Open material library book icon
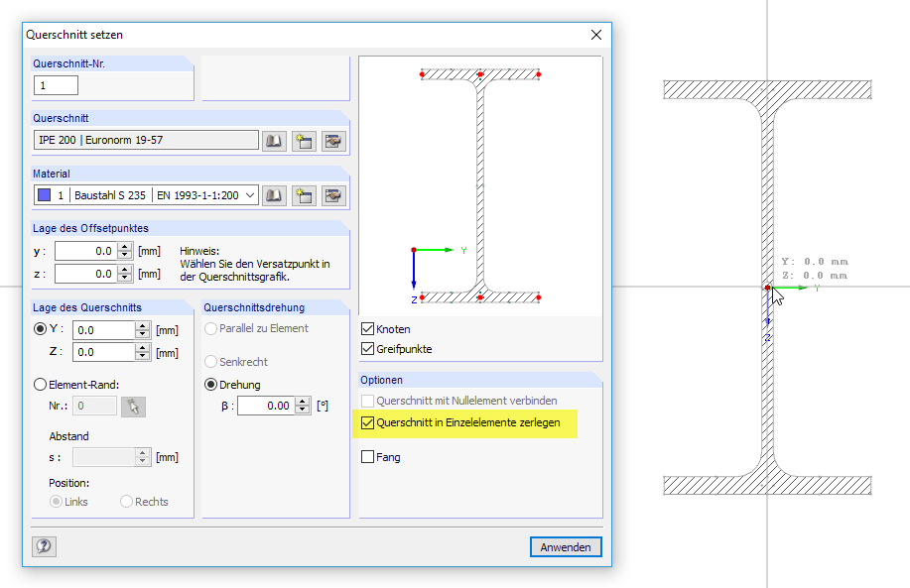 (274, 196)
